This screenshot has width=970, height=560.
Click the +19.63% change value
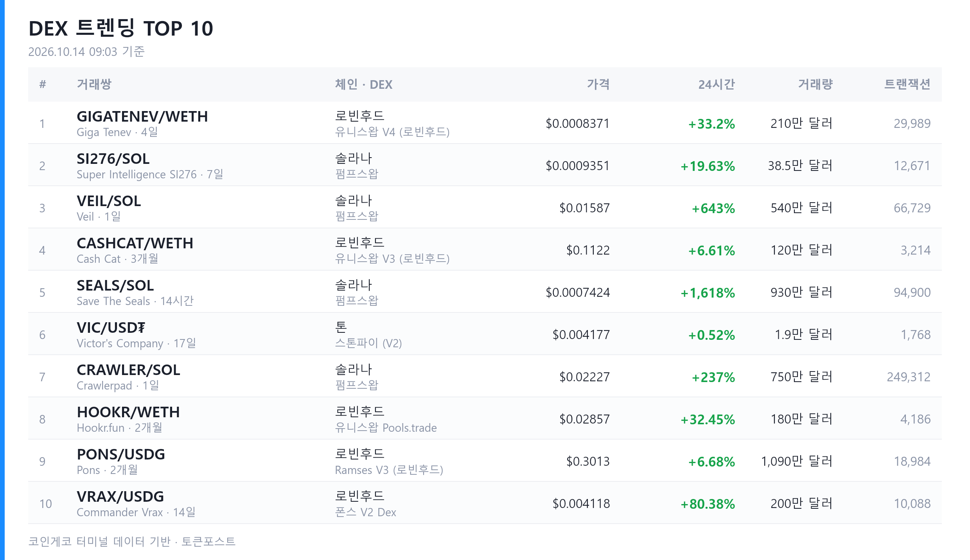pos(708,166)
